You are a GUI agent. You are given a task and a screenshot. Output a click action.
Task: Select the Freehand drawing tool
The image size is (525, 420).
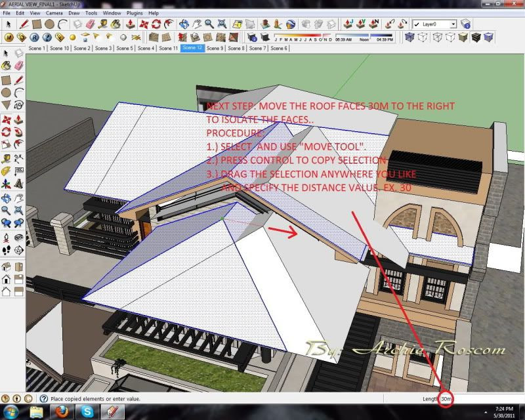pos(19,105)
